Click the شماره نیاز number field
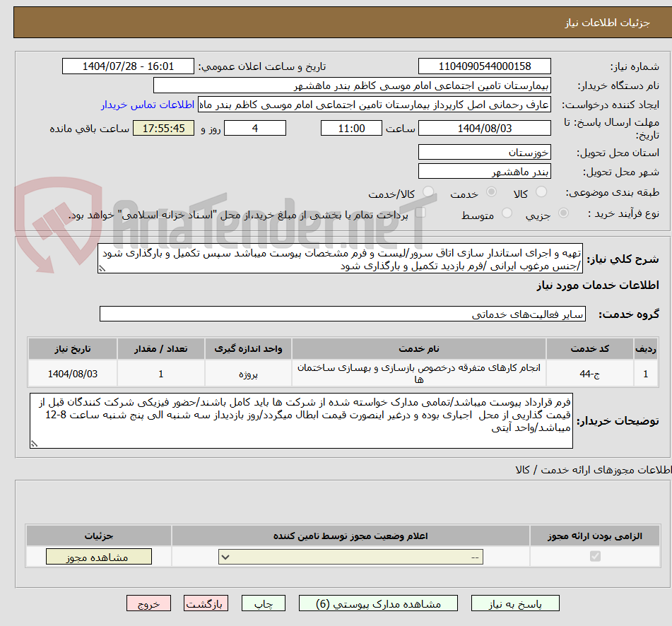Viewport: 672px width, 626px height. 485,66
